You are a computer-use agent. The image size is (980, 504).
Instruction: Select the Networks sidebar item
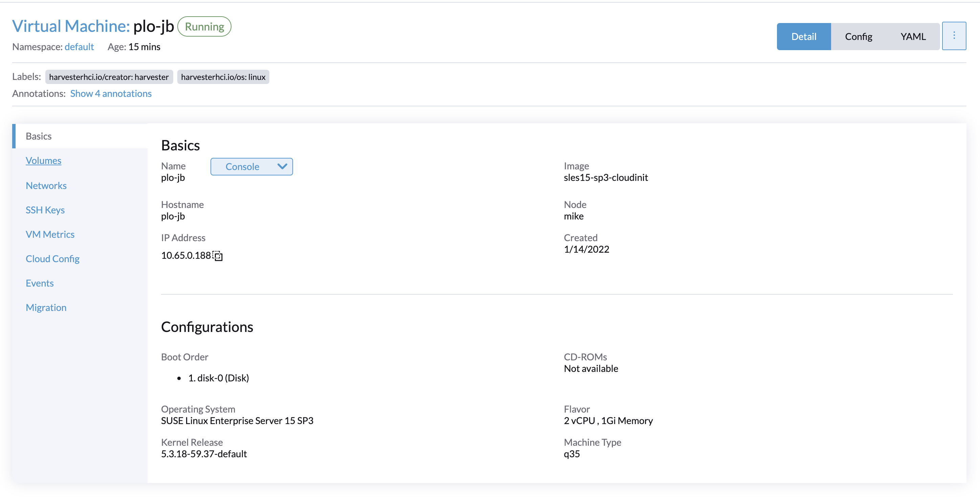tap(46, 185)
